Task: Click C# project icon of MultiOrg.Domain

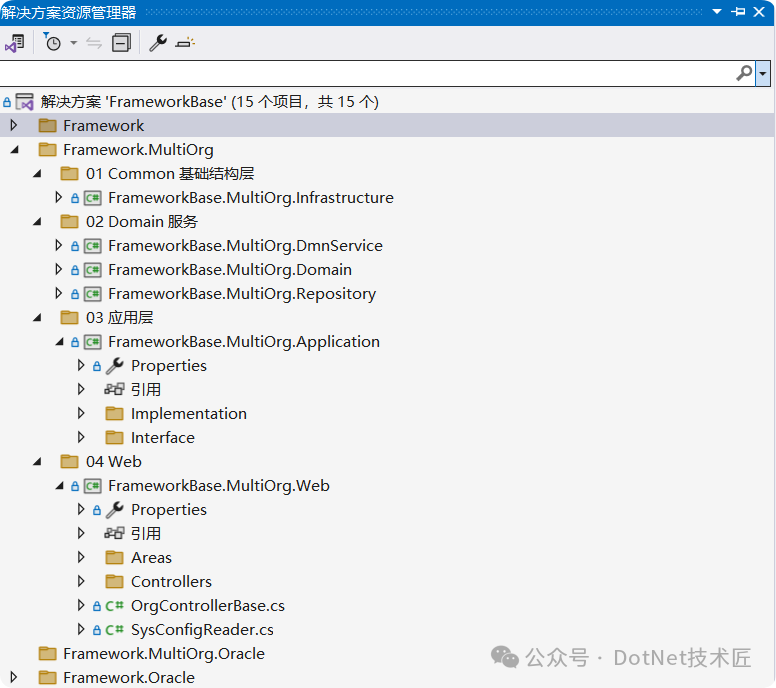Action: click(x=93, y=270)
